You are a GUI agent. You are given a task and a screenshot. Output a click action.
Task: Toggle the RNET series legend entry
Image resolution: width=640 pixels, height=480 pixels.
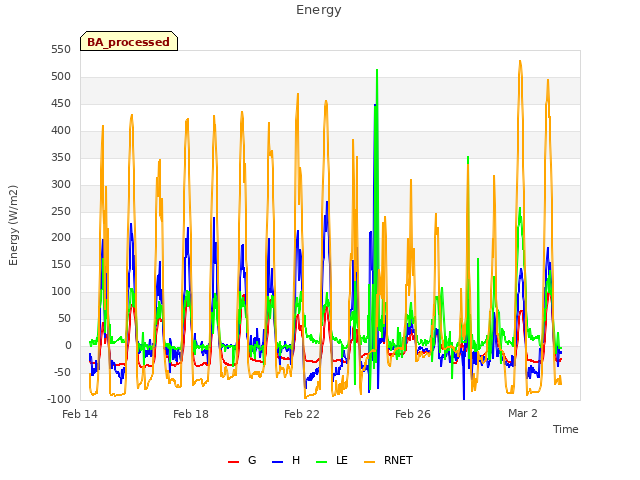click(x=388, y=460)
